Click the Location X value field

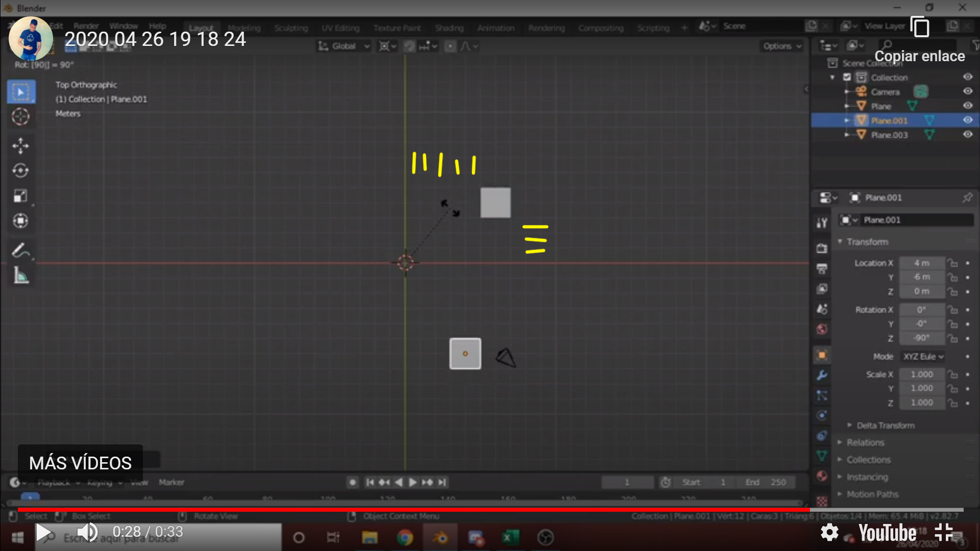[921, 263]
